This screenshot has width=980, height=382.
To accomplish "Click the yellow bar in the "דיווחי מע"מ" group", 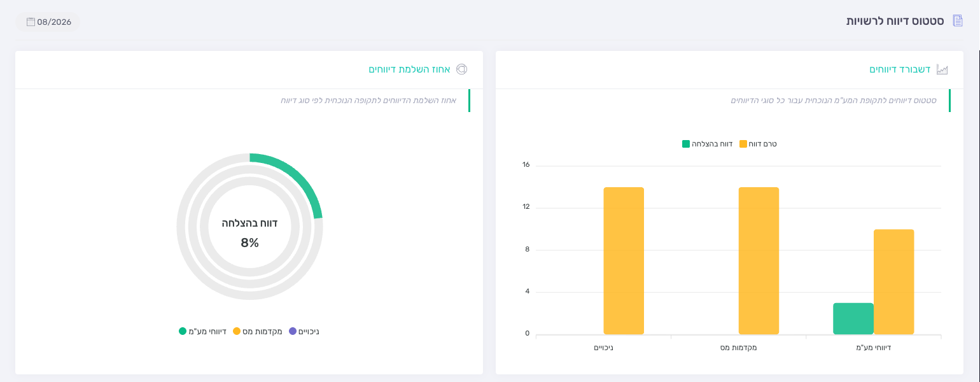I will coord(894,282).
